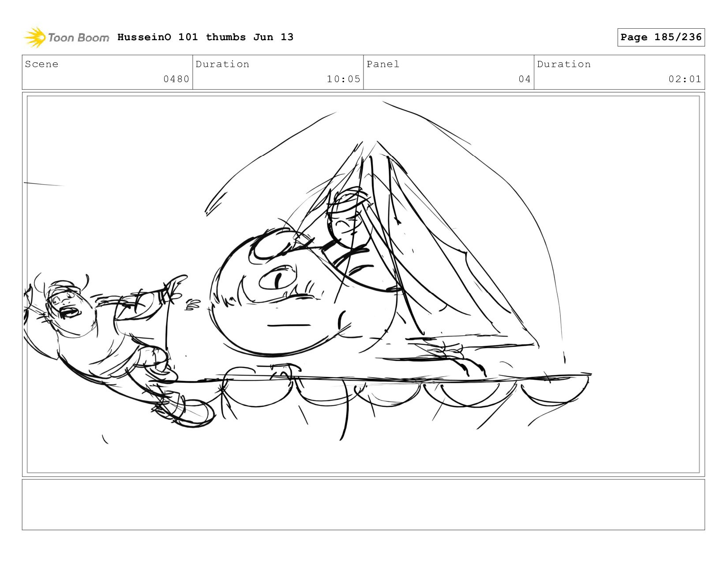This screenshot has height=563, width=728.
Task: Click the "Page 185/236" page indicator
Action: [x=661, y=37]
